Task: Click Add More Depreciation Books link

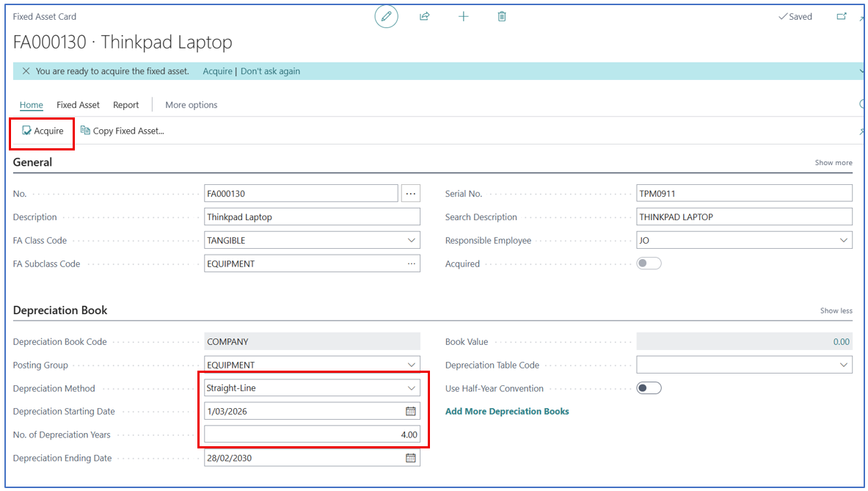Action: pyautogui.click(x=507, y=411)
